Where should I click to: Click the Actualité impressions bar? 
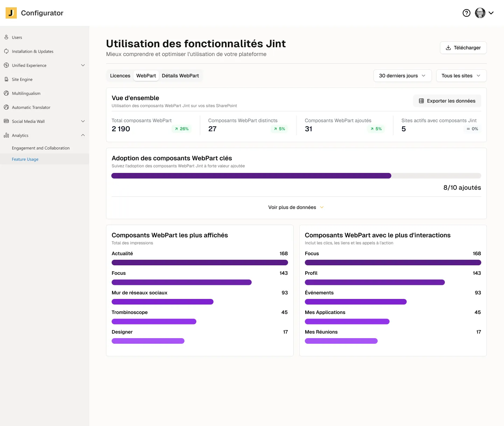200,263
